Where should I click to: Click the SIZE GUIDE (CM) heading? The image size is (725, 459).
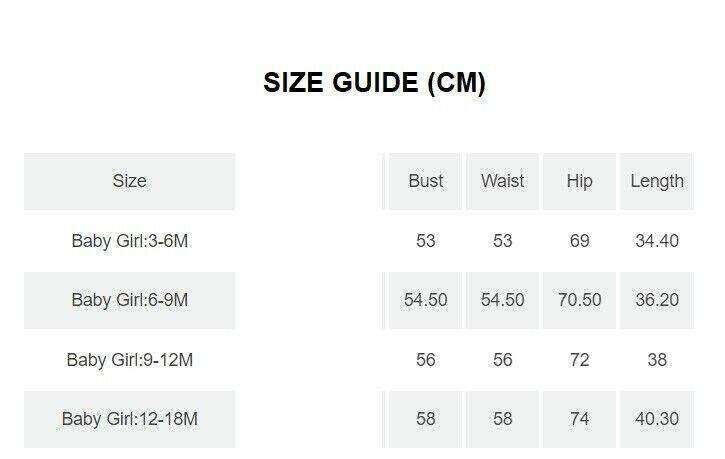click(x=374, y=84)
